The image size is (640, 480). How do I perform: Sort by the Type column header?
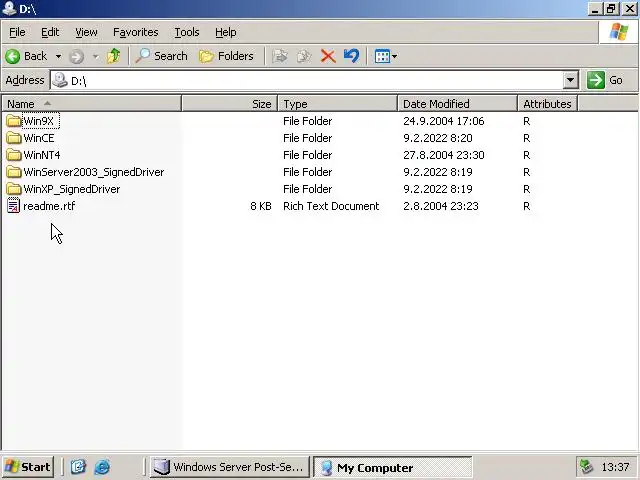pyautogui.click(x=338, y=104)
